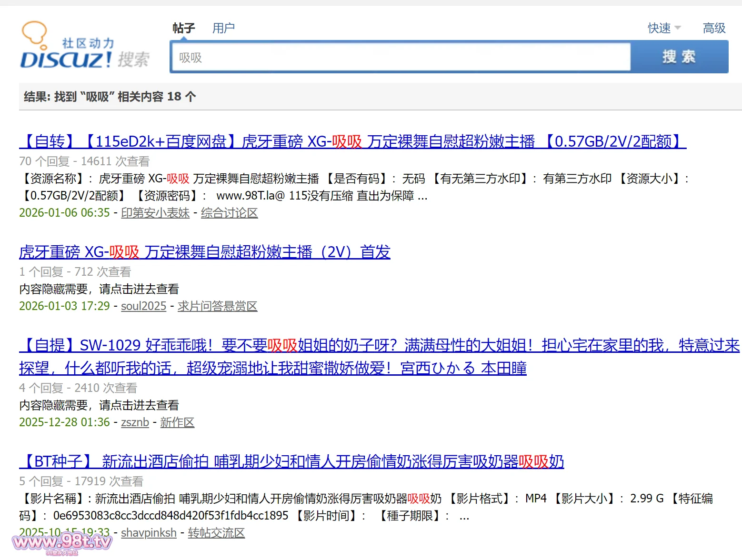
Task: Focus the search input field
Action: click(400, 58)
